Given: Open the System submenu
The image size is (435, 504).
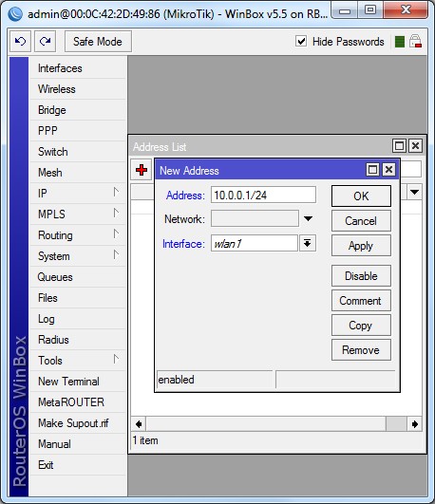Looking at the screenshot, I should coord(78,256).
